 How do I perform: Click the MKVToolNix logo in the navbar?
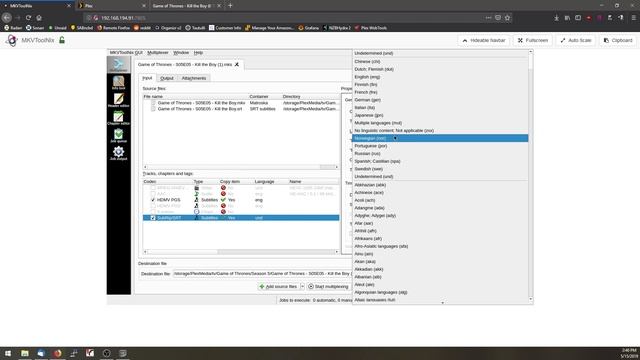(x=11, y=40)
